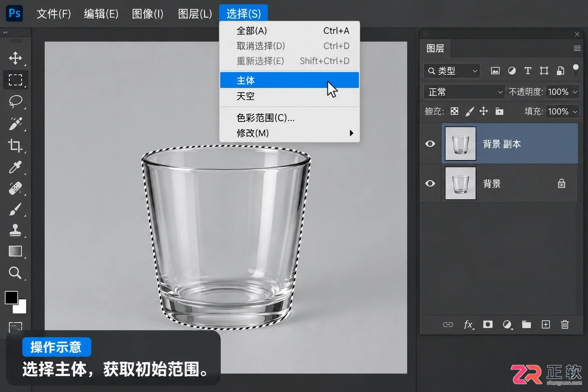Choose 色彩范围(C)... menu entry
Screen dimensions: 588x392
[x=290, y=118]
